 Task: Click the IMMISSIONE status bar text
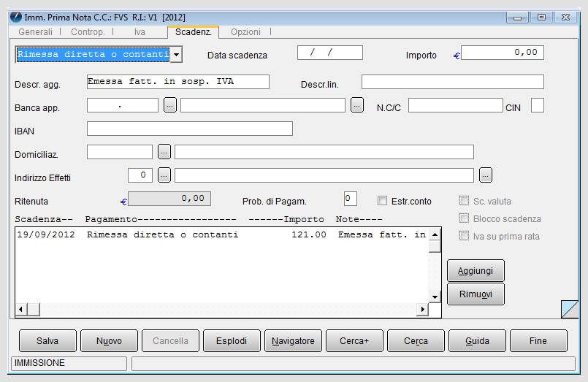click(x=39, y=363)
